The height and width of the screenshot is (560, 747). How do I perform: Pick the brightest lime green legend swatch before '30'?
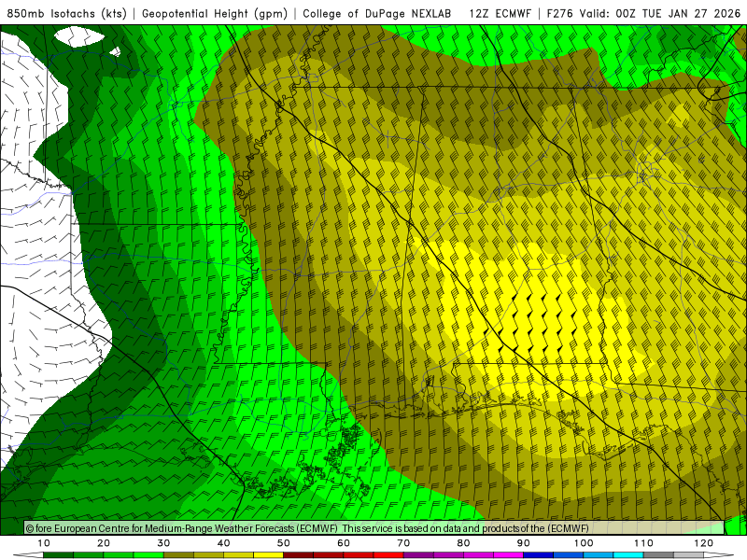click(x=148, y=555)
